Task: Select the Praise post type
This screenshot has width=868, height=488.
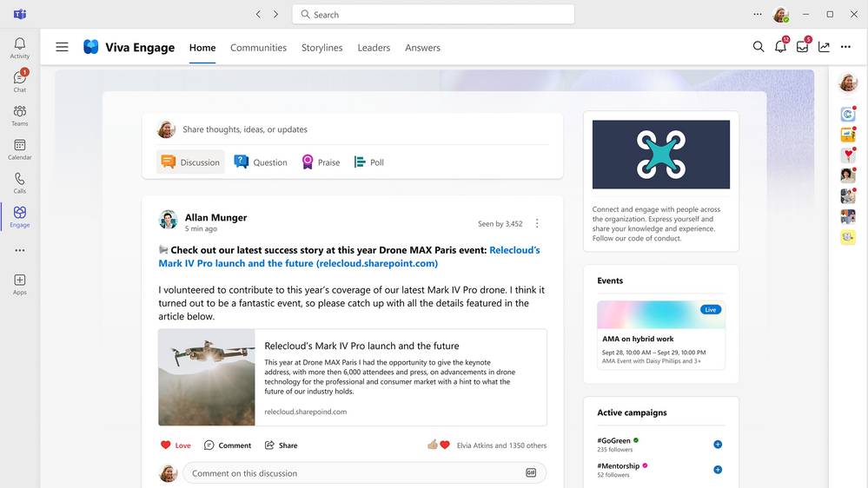Action: tap(321, 162)
